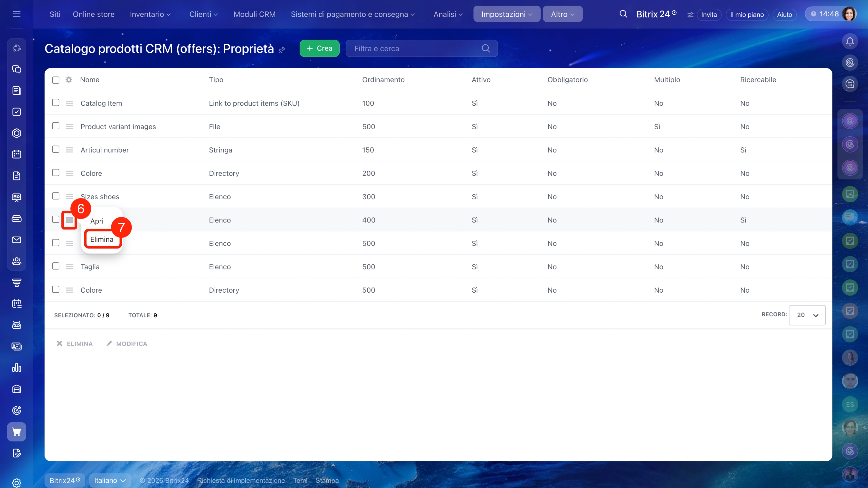Choose Apri from the context menu

point(97,221)
